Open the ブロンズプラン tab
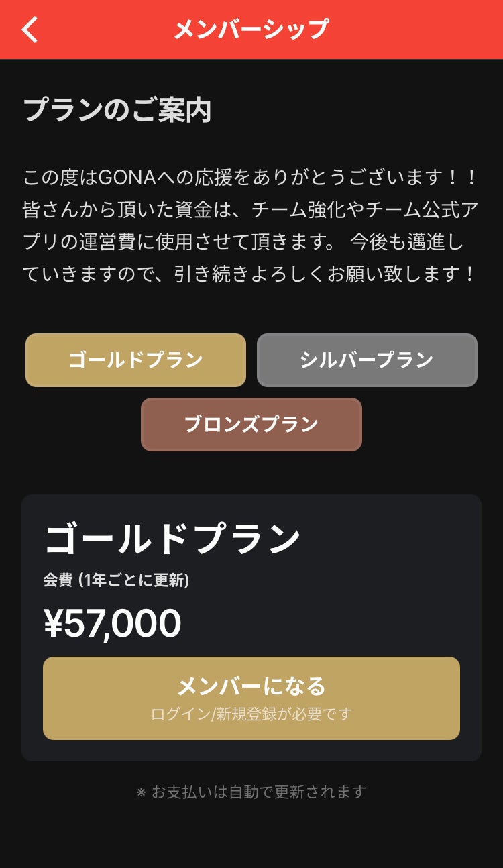The image size is (503, 868). [x=251, y=425]
